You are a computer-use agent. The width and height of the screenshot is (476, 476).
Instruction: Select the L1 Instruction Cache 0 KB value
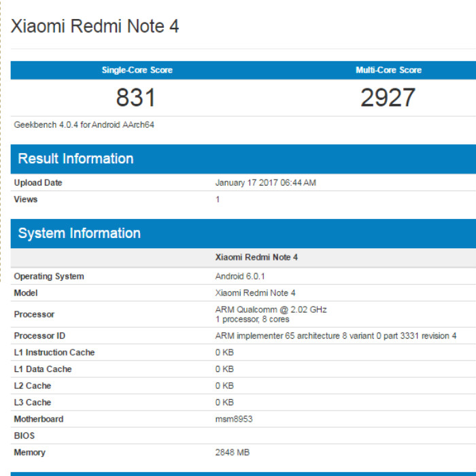pos(224,353)
